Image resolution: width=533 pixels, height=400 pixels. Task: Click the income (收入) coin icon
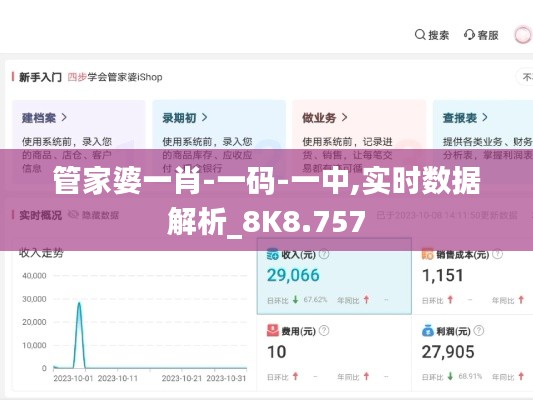coord(273,254)
